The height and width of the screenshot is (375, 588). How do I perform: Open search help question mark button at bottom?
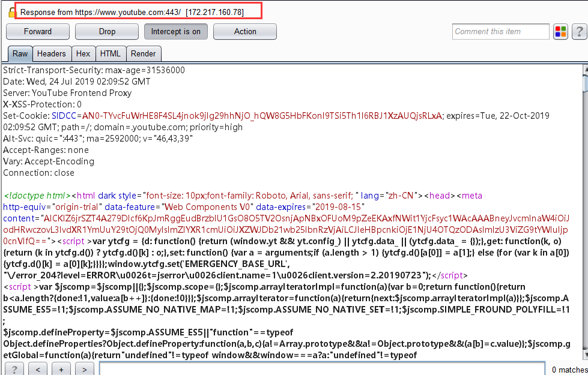14,370
